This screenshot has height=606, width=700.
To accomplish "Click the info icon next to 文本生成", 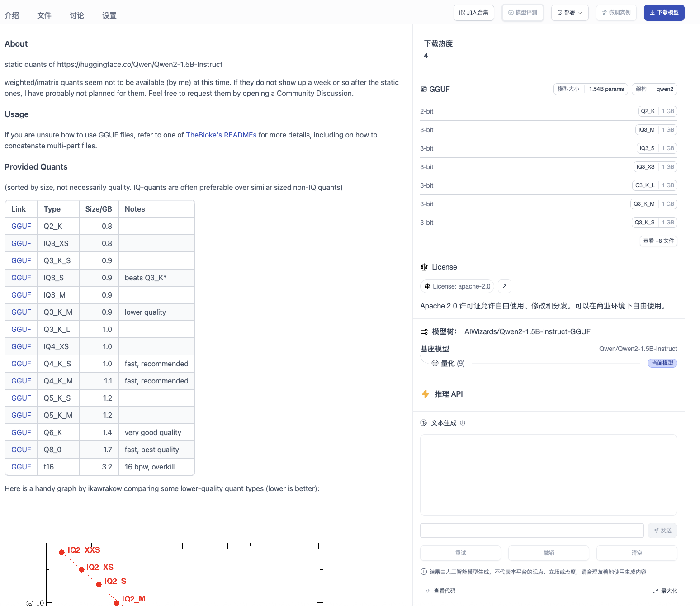I will tap(463, 423).
